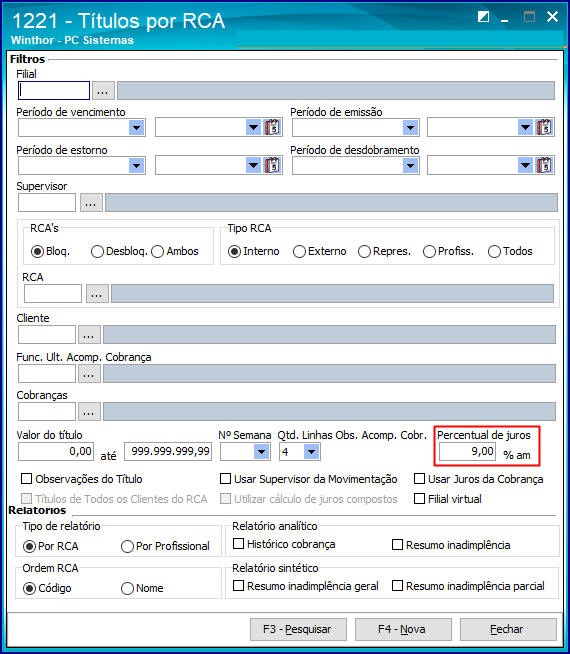Focus the Supervisor code field
This screenshot has height=654, width=570.
point(47,203)
